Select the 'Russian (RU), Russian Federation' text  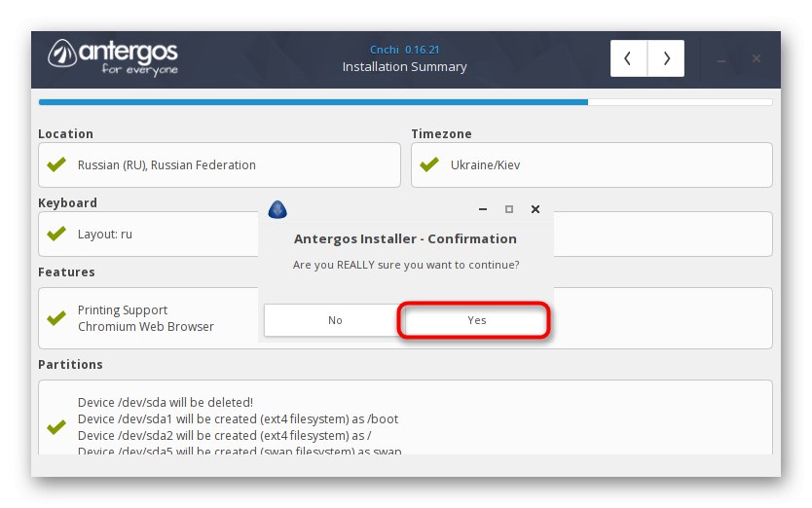click(x=166, y=164)
